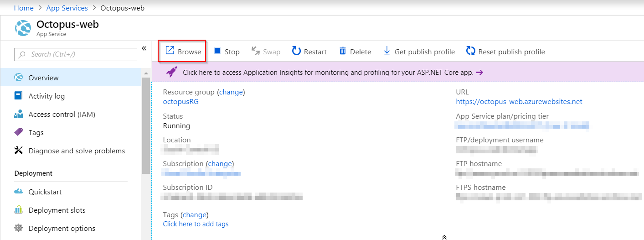The image size is (644, 240).
Task: Click the purple arrow in Insights banner
Action: coord(479,72)
